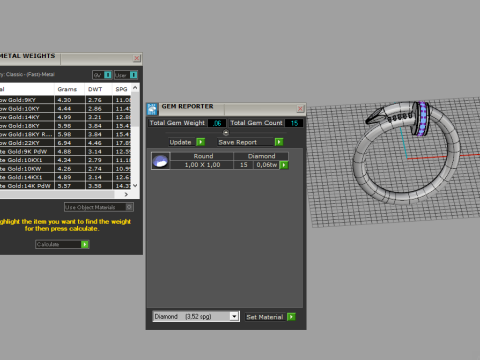The height and width of the screenshot is (360, 480).
Task: Click the green arrow on Calculate
Action: [85, 244]
